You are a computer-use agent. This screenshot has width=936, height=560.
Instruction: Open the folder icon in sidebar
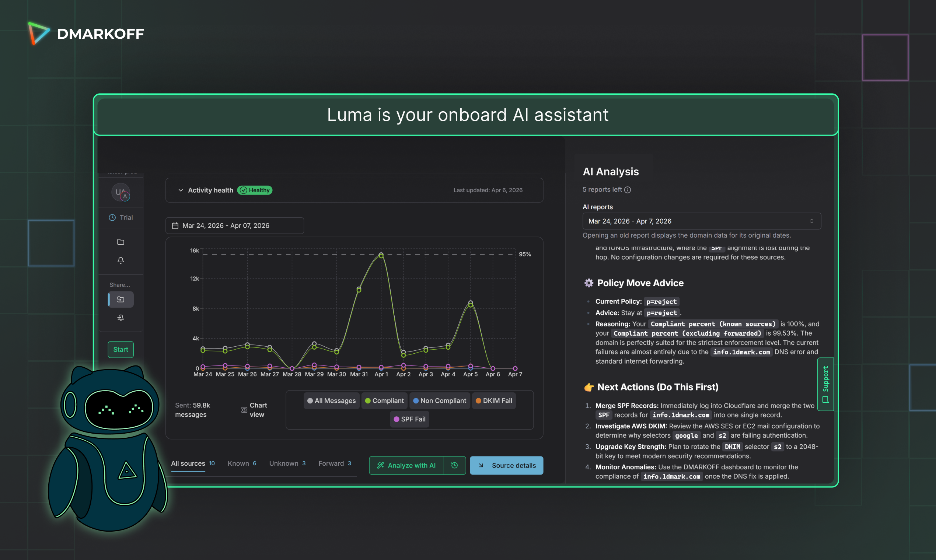pos(121,242)
